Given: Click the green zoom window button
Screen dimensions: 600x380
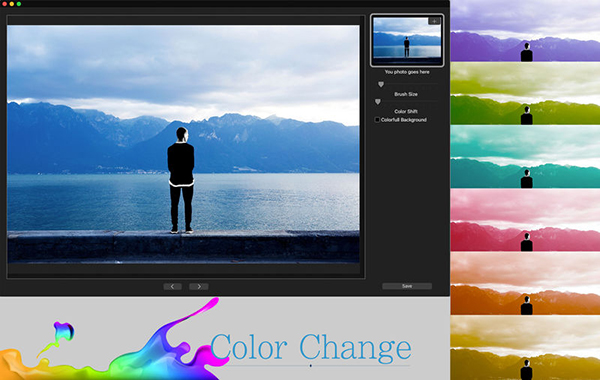Looking at the screenshot, I should pos(19,4).
